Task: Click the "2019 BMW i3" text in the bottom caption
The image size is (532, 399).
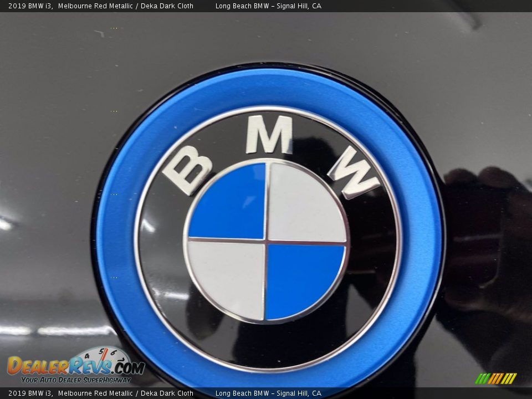Action: (x=30, y=393)
